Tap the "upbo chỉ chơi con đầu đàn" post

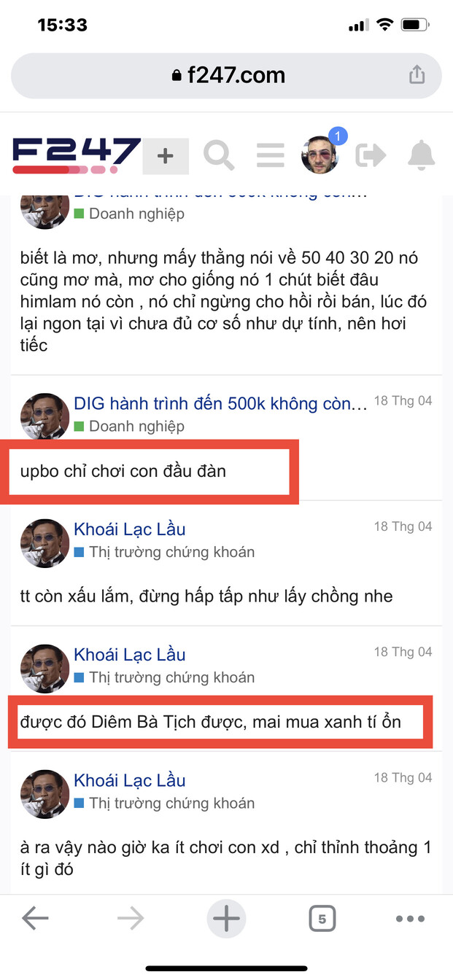coord(123,471)
